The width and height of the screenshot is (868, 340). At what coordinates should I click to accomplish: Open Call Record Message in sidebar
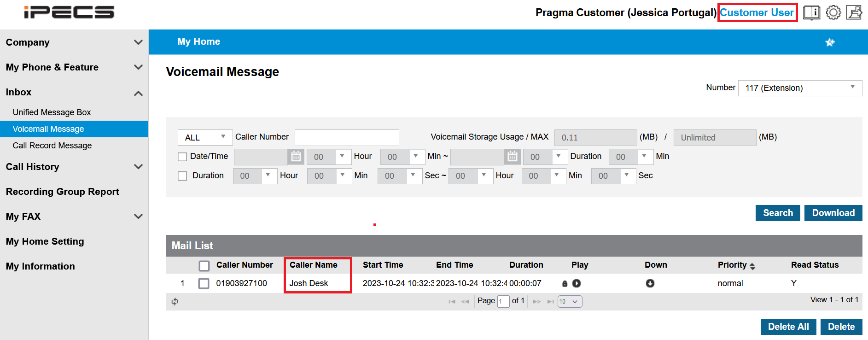click(x=52, y=146)
